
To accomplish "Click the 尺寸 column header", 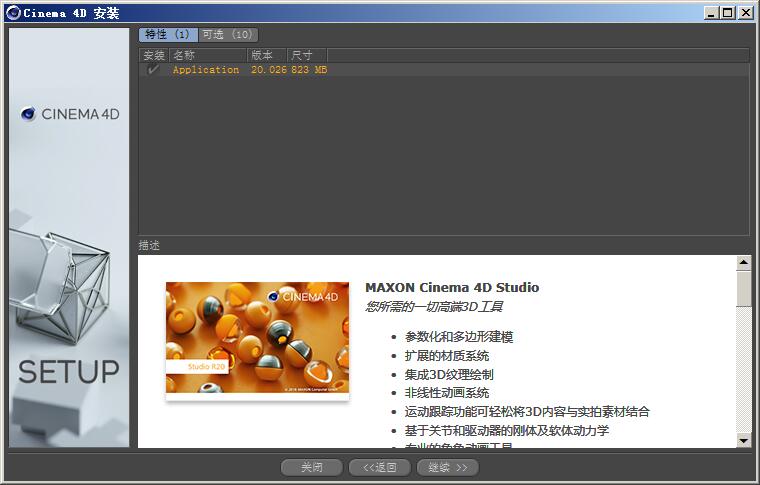I will pos(307,55).
